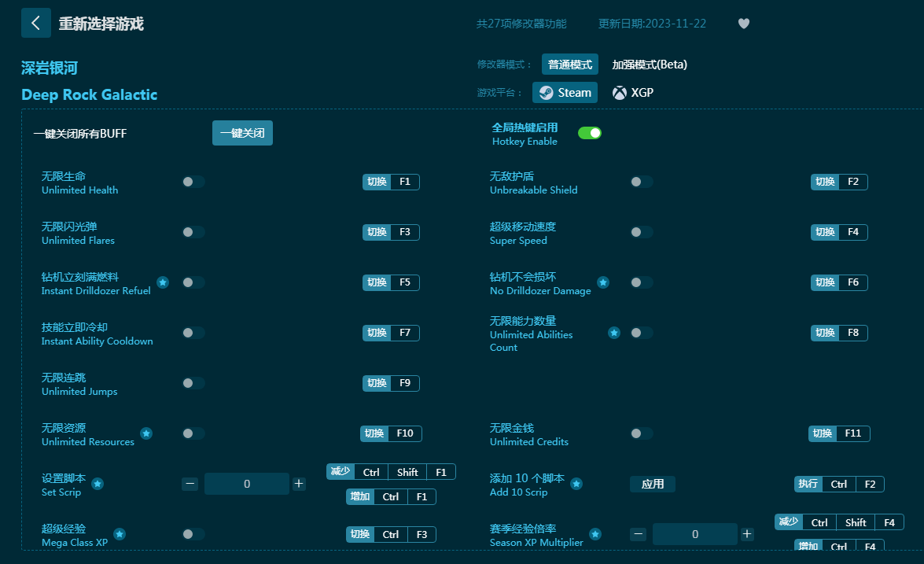This screenshot has width=924, height=564.
Task: Click the Season XP Multiplier value field
Action: click(x=694, y=534)
